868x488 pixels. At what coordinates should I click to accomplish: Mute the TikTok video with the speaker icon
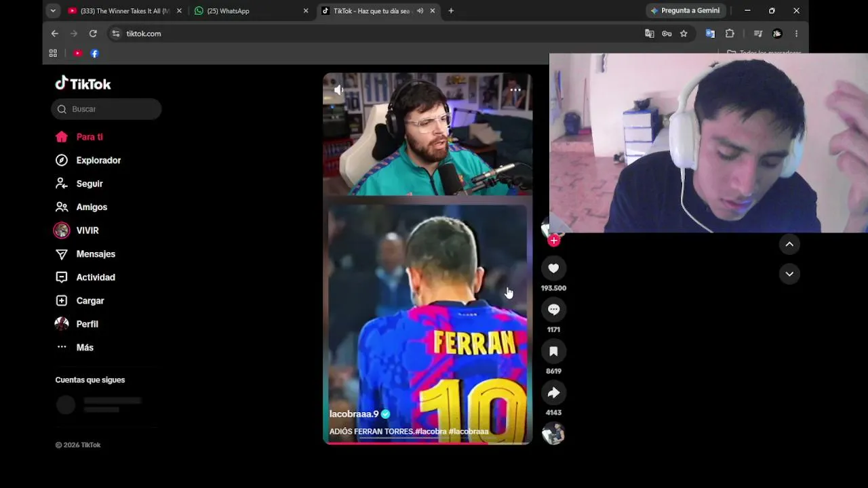point(338,89)
